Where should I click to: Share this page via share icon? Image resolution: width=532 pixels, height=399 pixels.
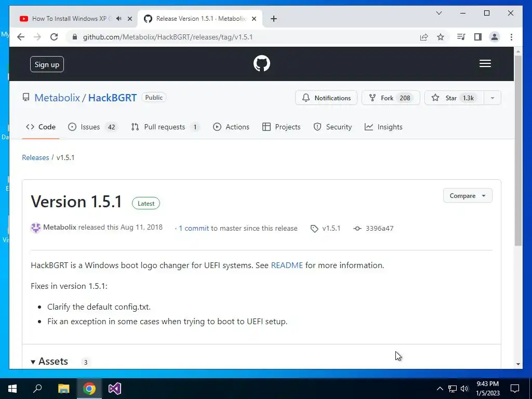coord(424,37)
